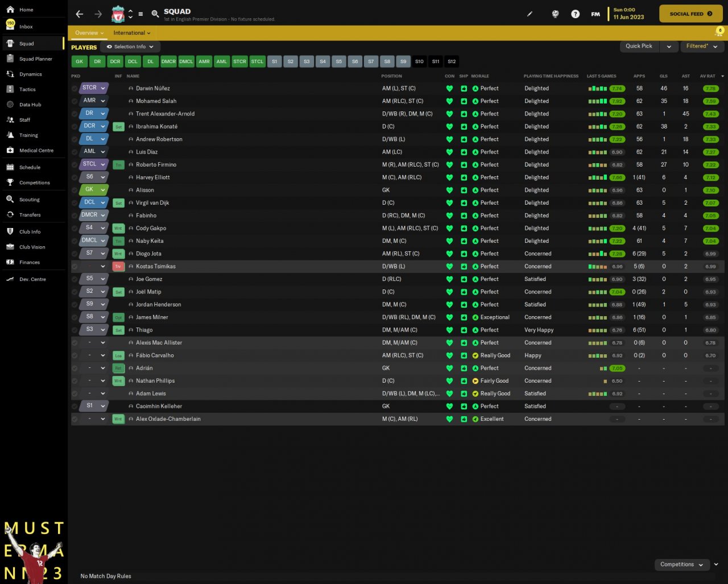The width and height of the screenshot is (728, 584).
Task: Open the notifications bell icon
Action: point(719,32)
